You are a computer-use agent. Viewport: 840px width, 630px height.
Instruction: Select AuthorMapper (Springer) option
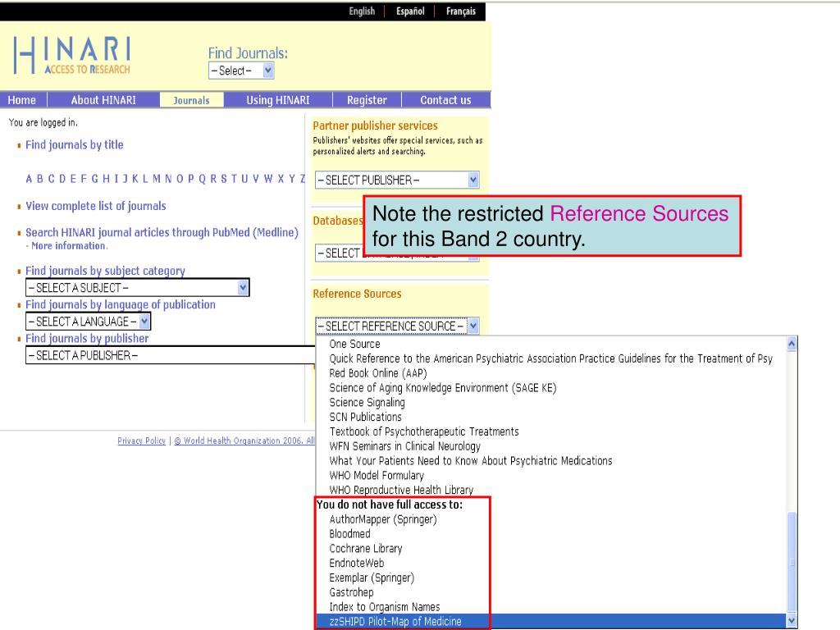pos(551,519)
